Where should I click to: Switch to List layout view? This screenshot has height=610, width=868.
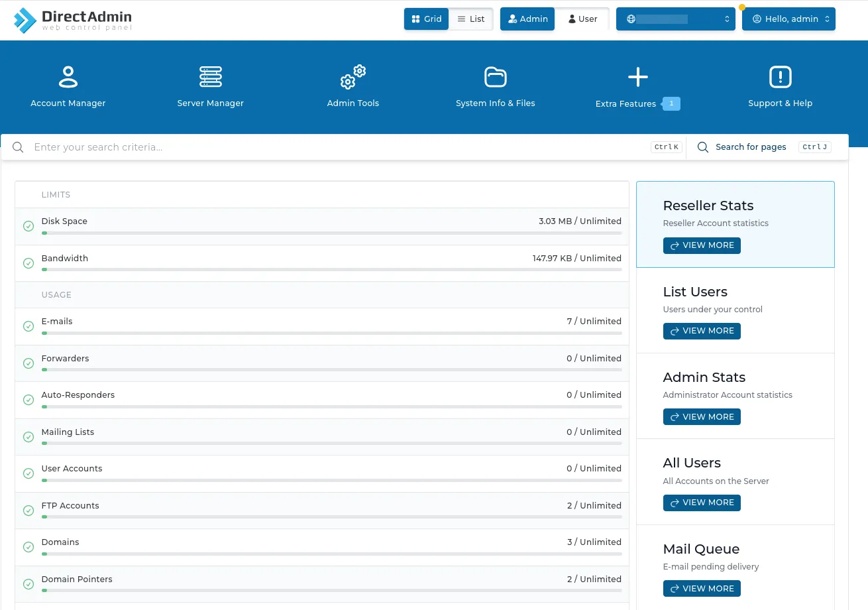[x=471, y=19]
